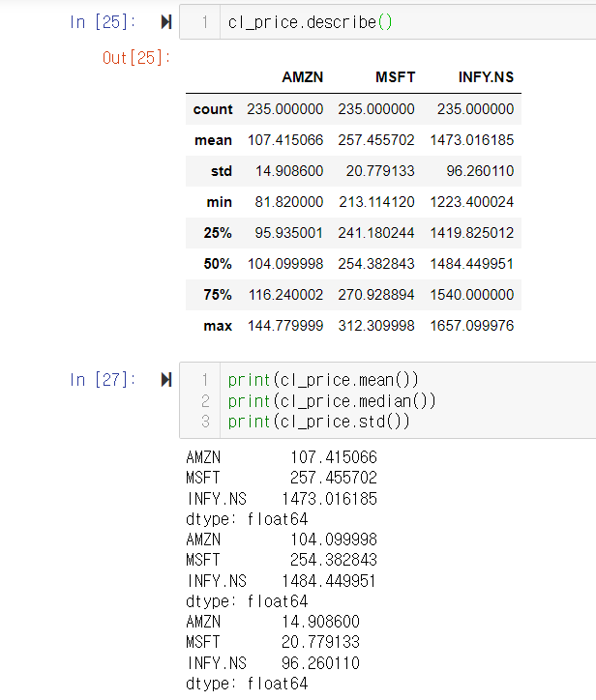Viewport: 596px width, 700px height.
Task: Click the INFY.NS column header
Action: click(486, 77)
